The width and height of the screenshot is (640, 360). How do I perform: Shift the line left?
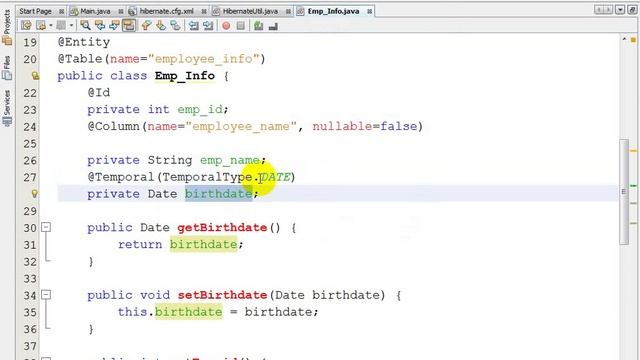pos(193,26)
